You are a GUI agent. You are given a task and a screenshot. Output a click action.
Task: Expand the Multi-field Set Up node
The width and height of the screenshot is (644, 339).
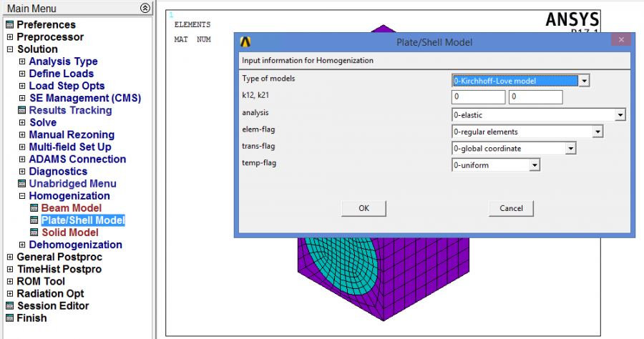click(22, 147)
